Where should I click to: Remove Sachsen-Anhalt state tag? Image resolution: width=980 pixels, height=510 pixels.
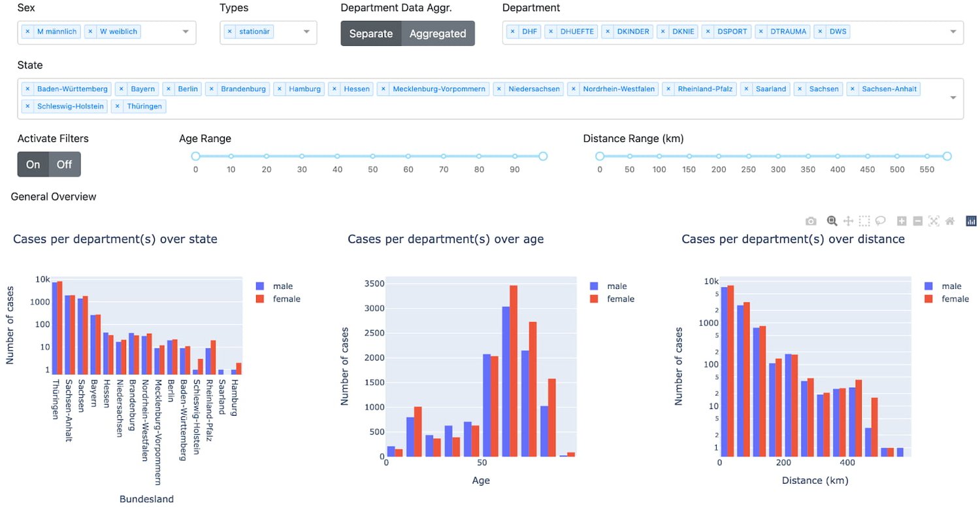point(853,89)
